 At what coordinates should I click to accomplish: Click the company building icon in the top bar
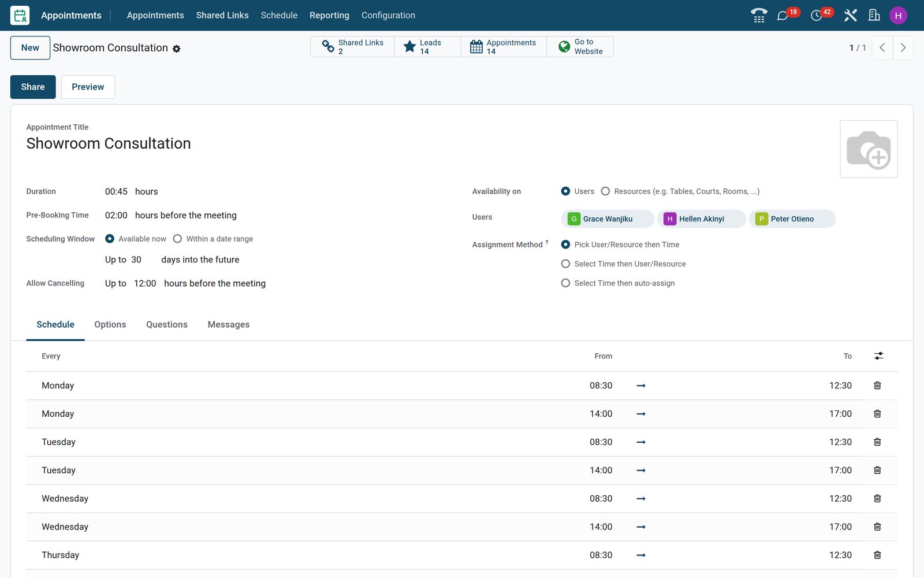(x=874, y=16)
